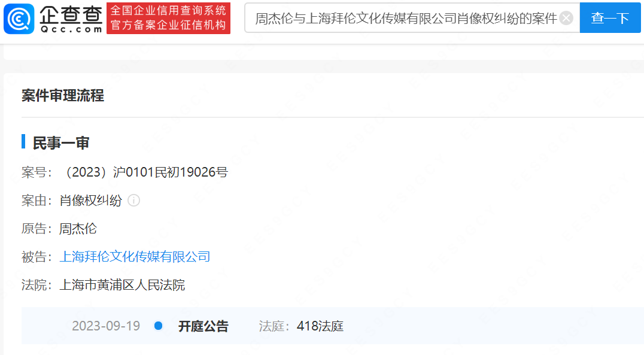This screenshot has width=644, height=355.
Task: Select the blue timeline dot for 开庭公告
Action: coord(158,326)
